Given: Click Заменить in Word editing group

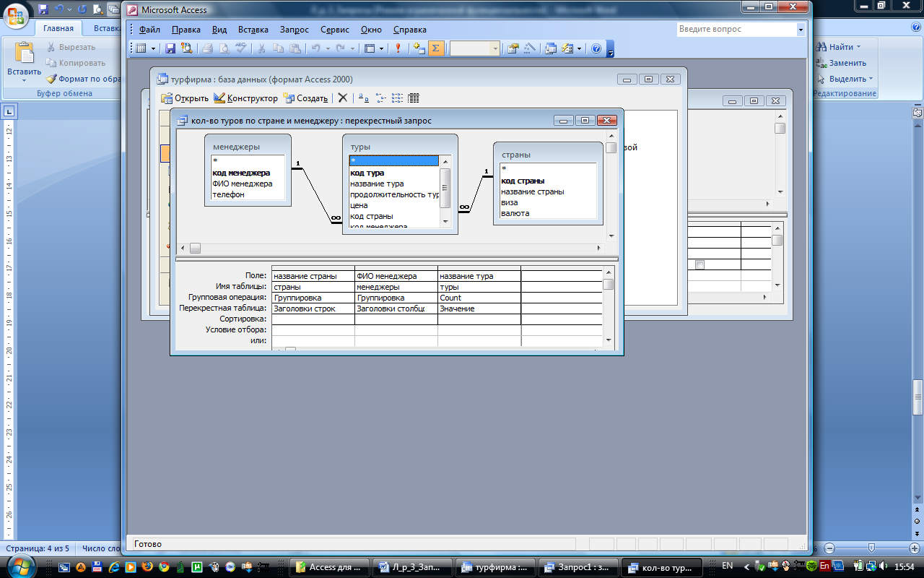Looking at the screenshot, I should click(x=842, y=63).
